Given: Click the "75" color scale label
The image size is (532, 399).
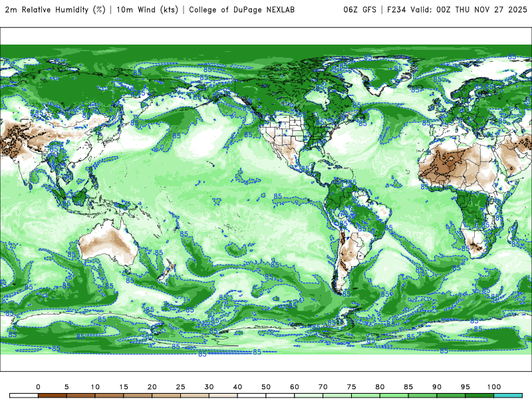Looking at the screenshot, I should (352, 387).
